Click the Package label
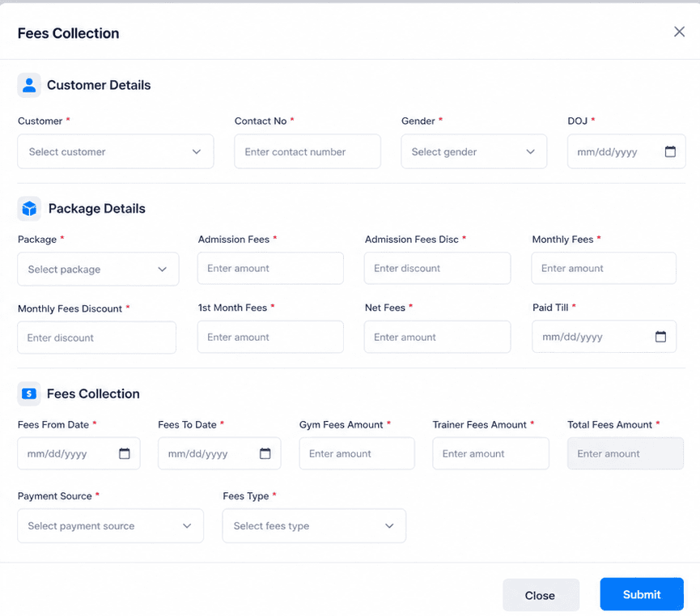The height and width of the screenshot is (616, 700). point(37,240)
